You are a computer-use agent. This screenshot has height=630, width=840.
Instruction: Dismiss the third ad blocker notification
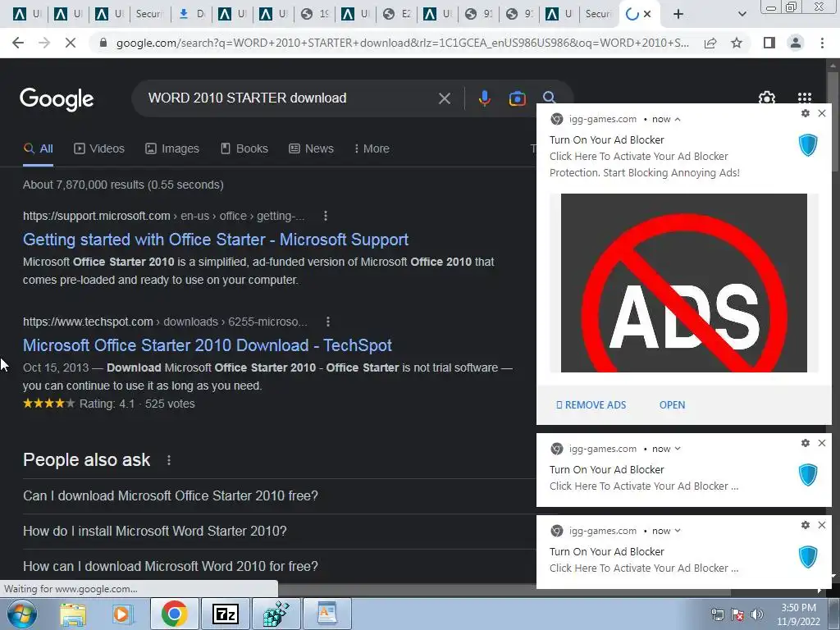(822, 525)
